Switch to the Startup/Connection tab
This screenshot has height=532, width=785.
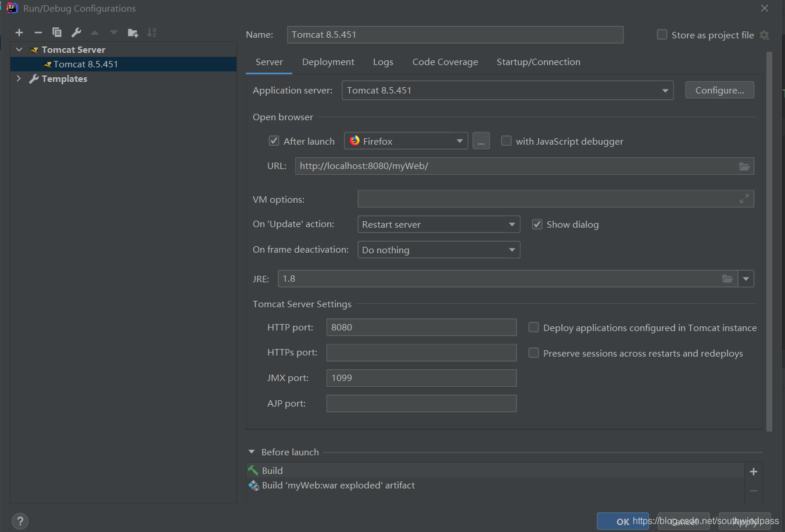pos(538,62)
